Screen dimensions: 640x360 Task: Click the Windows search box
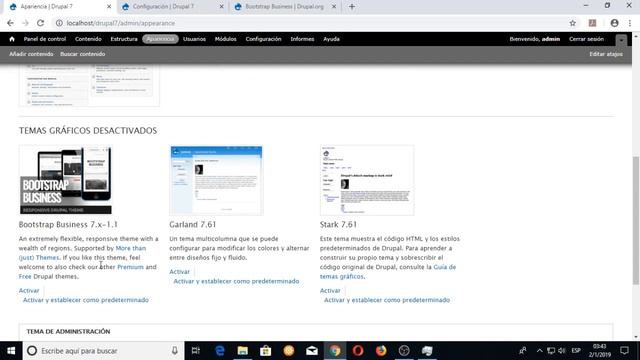coord(103,351)
